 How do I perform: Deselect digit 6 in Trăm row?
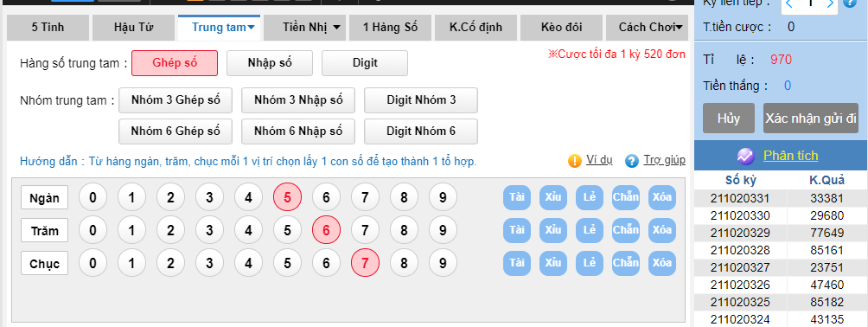326,230
